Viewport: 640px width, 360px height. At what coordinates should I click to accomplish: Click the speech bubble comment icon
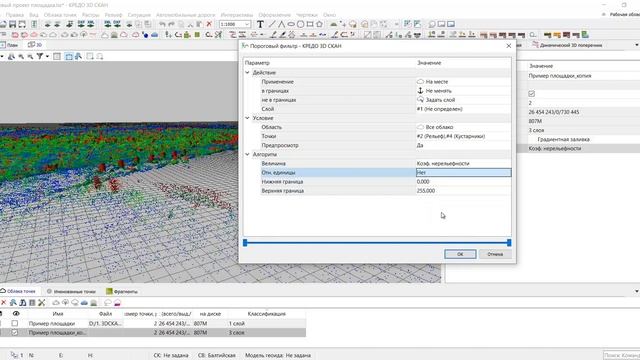tap(432, 24)
